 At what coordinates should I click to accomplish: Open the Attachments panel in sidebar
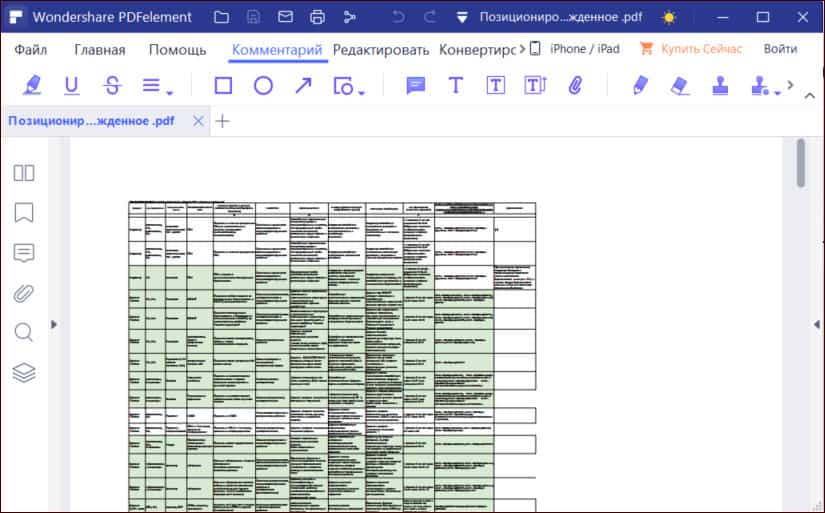24,293
